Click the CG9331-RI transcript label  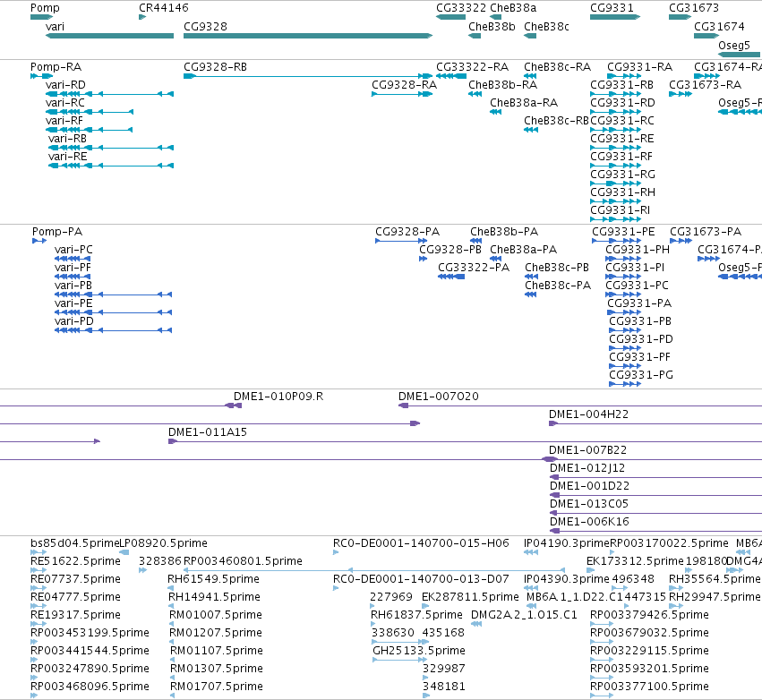(621, 210)
